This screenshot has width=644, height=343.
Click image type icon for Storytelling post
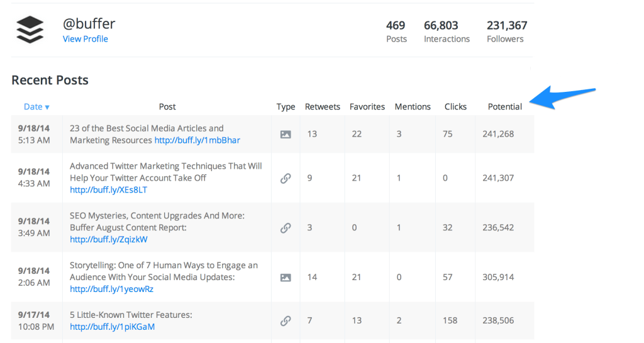pyautogui.click(x=286, y=278)
